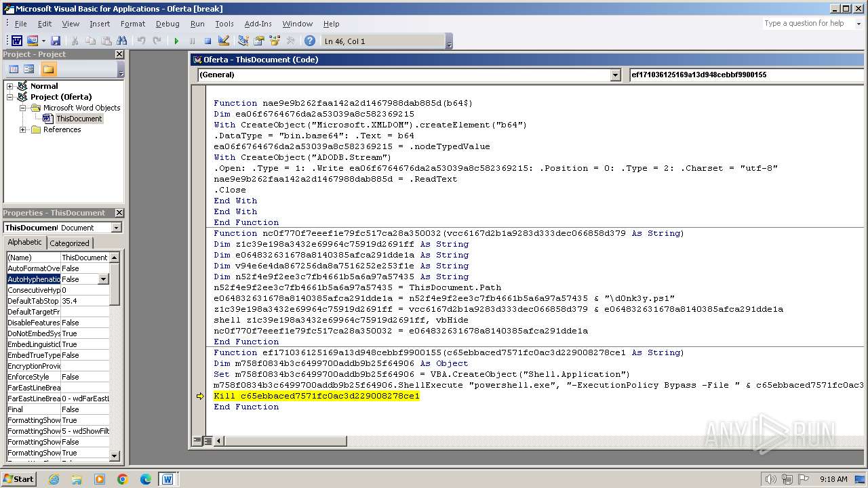The width and height of the screenshot is (868, 488).
Task: Select ThisDocument in project tree
Action: [79, 119]
